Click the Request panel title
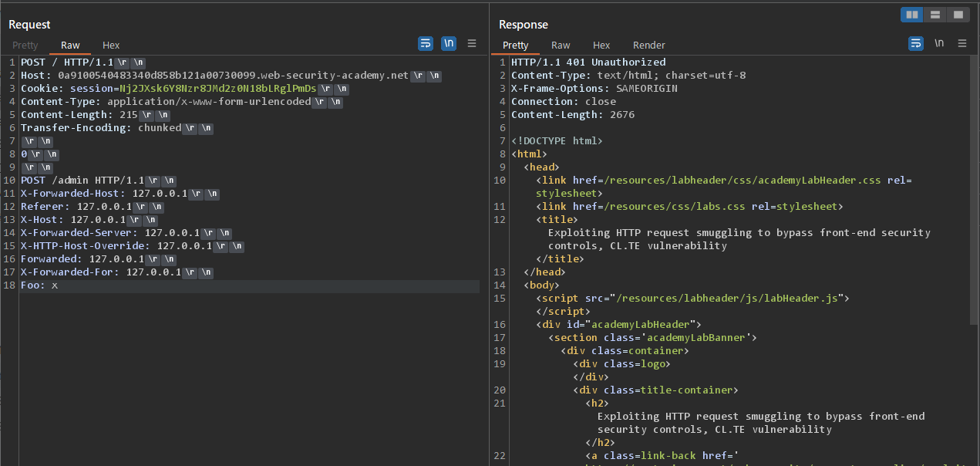This screenshot has height=466, width=980. (x=29, y=25)
